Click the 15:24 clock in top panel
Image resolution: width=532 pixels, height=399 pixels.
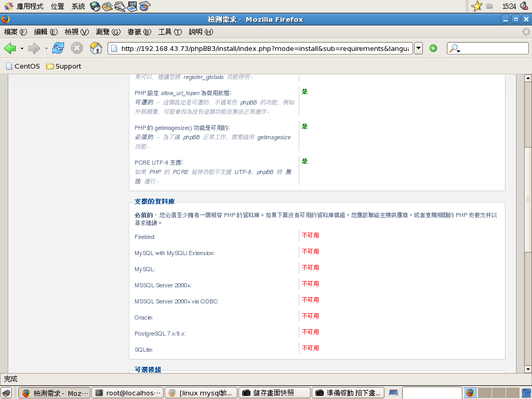point(509,6)
